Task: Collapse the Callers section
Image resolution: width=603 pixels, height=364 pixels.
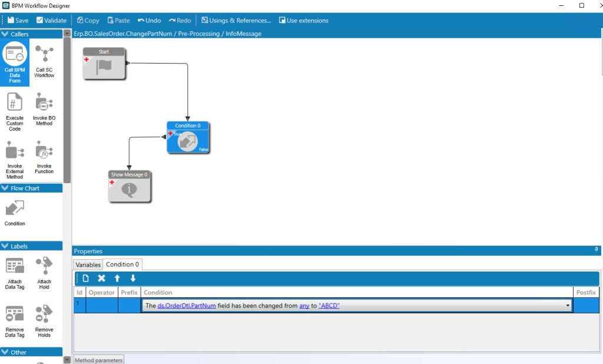Action: [5, 34]
